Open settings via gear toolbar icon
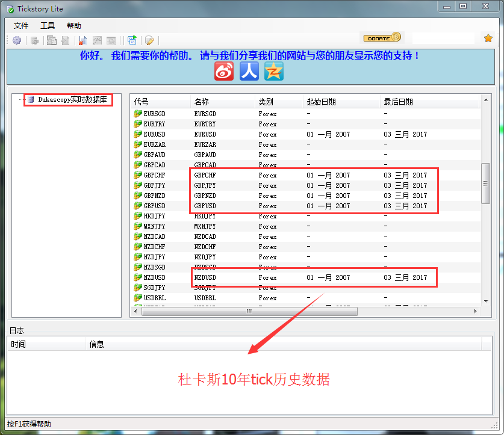This screenshot has height=435, width=504. click(x=17, y=40)
